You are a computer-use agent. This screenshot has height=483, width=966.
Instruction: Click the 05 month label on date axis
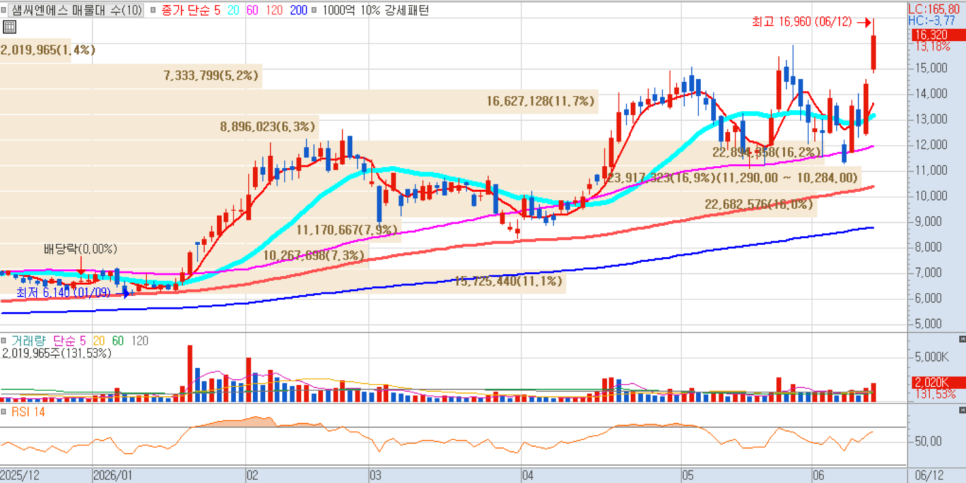688,476
